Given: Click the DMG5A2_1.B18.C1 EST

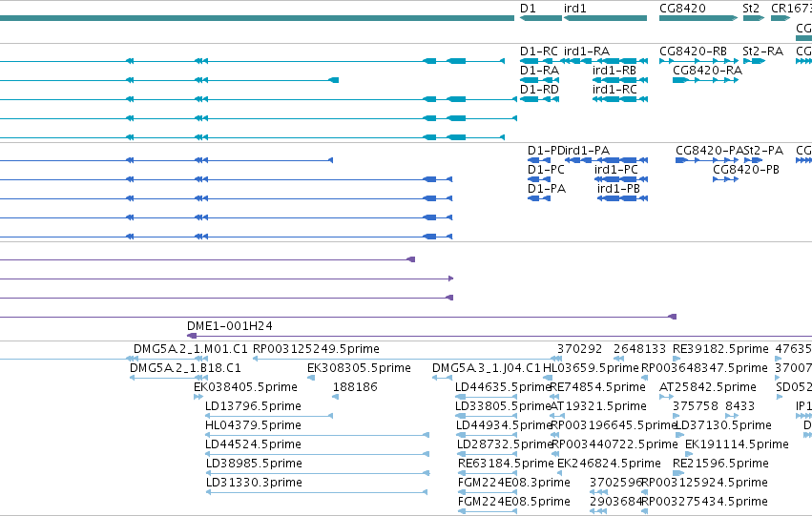Looking at the screenshot, I should pyautogui.click(x=169, y=378).
